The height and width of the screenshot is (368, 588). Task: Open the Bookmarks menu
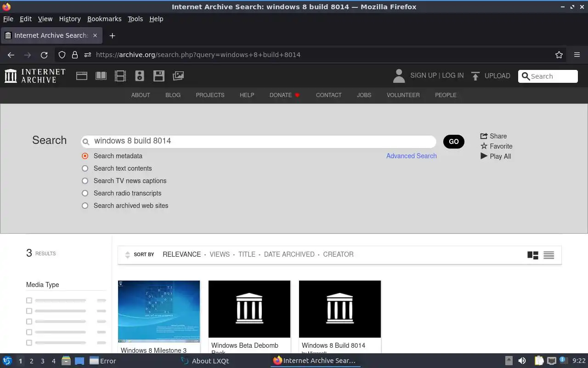104,19
